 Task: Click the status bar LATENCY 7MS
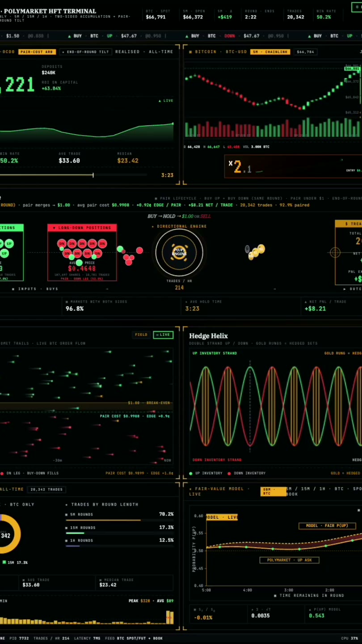pos(87,638)
